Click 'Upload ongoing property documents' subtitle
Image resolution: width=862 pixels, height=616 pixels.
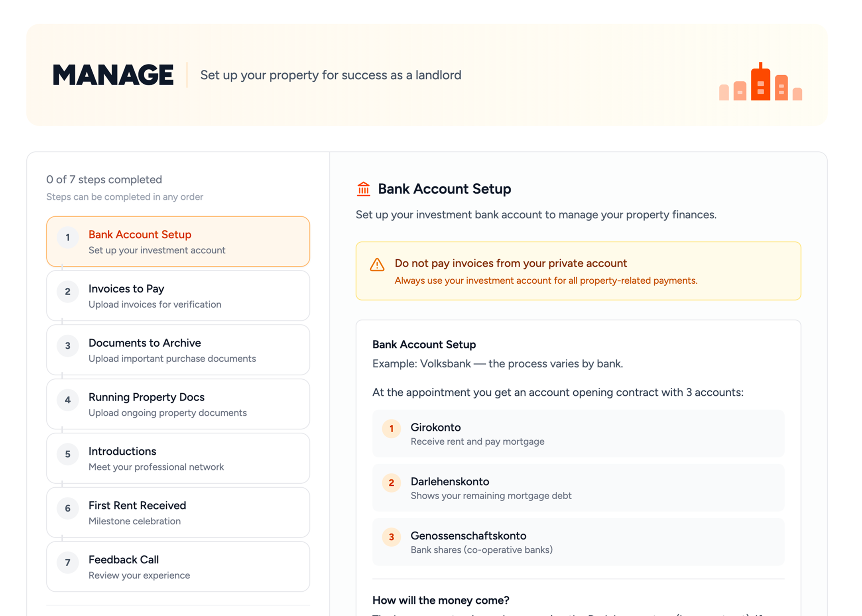[x=167, y=413]
